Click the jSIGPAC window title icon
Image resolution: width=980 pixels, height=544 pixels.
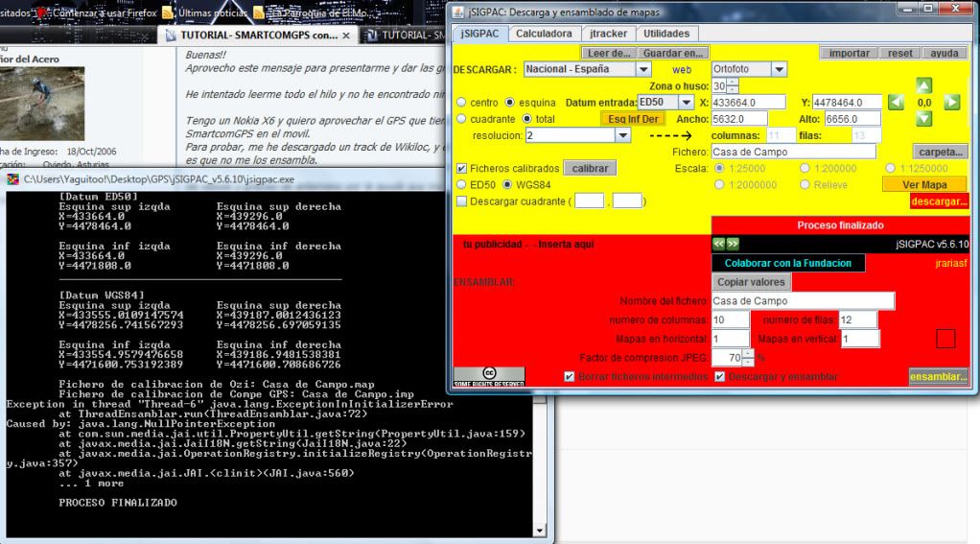458,12
